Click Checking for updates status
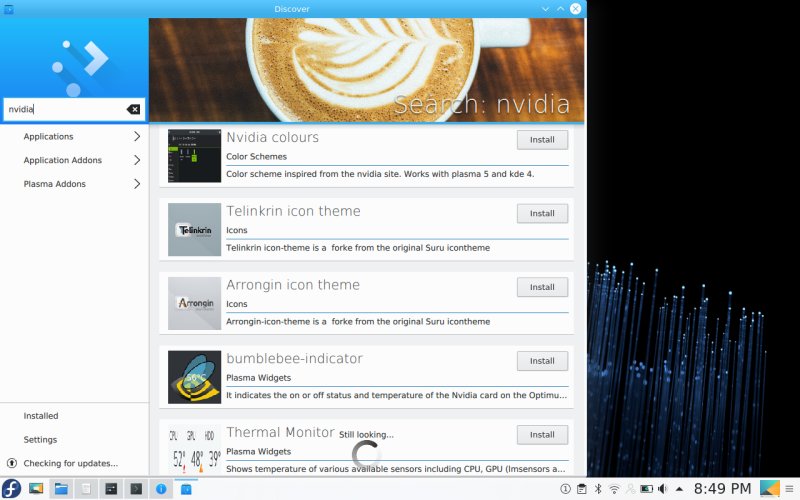This screenshot has height=500, width=800. [x=71, y=463]
